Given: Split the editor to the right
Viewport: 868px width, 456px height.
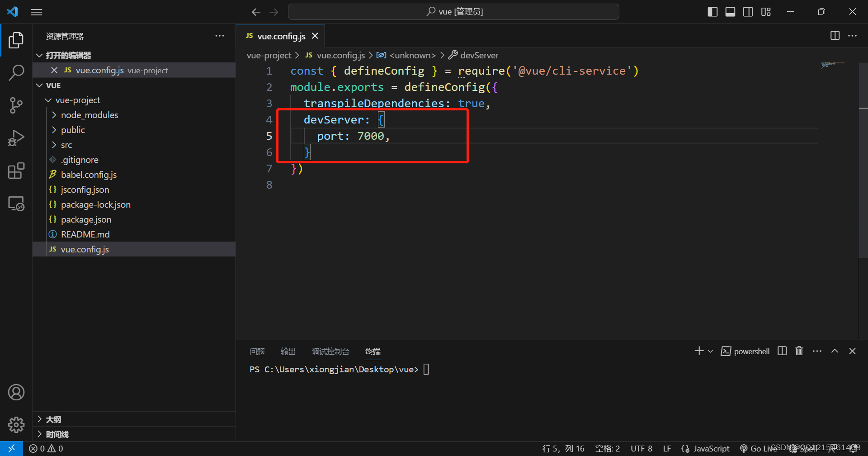Looking at the screenshot, I should click(x=835, y=36).
